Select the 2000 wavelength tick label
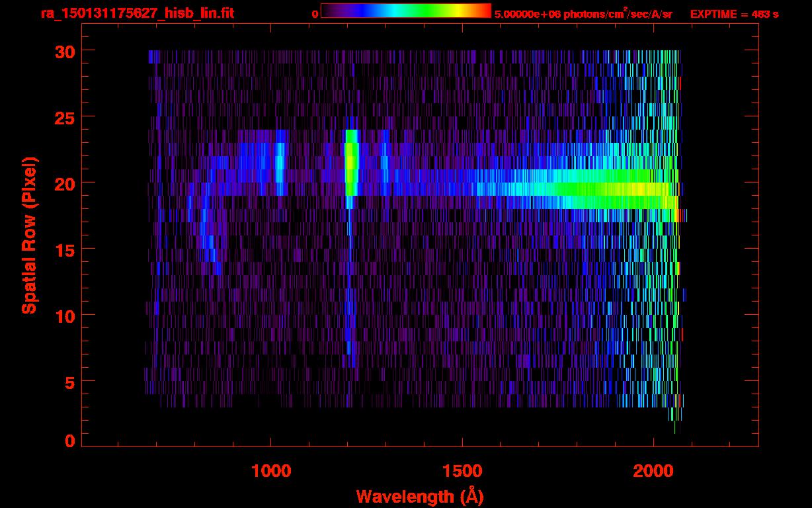This screenshot has height=508, width=812. [653, 471]
